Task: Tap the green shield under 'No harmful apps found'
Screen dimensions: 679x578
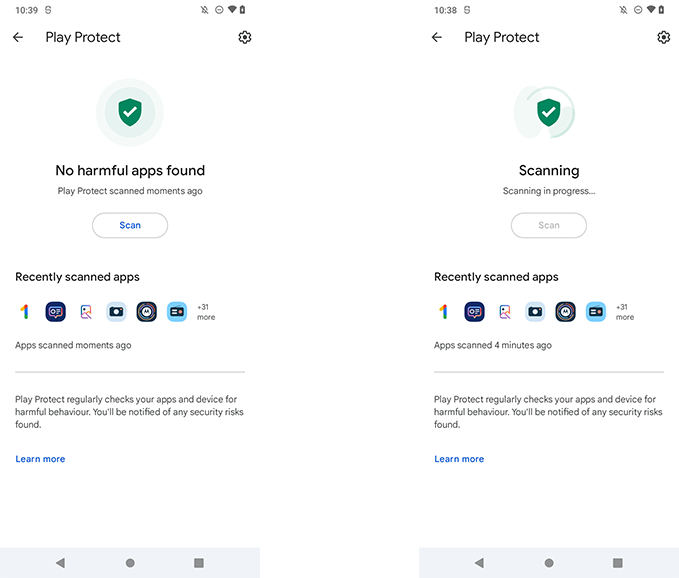Action: 130,112
